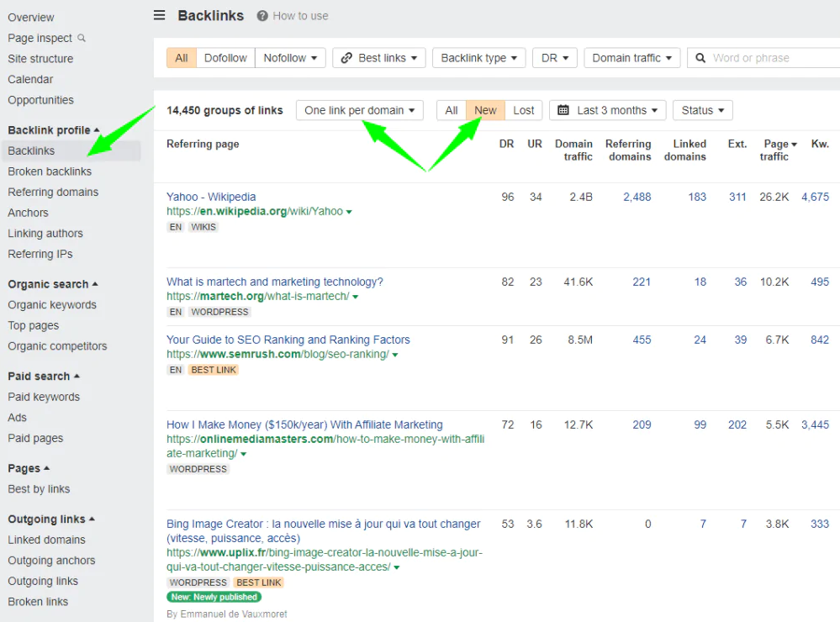Image resolution: width=840 pixels, height=622 pixels.
Task: Open the Status dropdown
Action: point(702,110)
